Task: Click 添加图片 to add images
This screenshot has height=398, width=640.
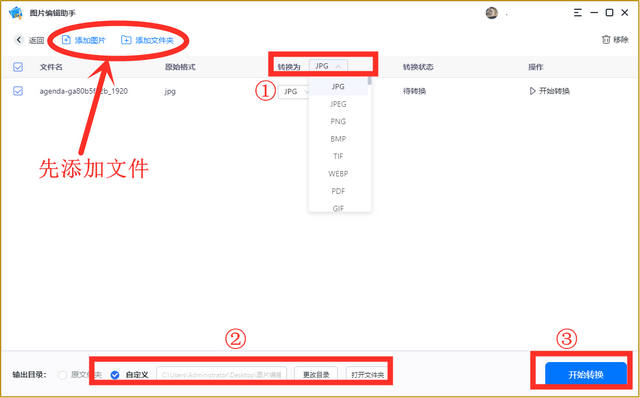Action: point(83,40)
